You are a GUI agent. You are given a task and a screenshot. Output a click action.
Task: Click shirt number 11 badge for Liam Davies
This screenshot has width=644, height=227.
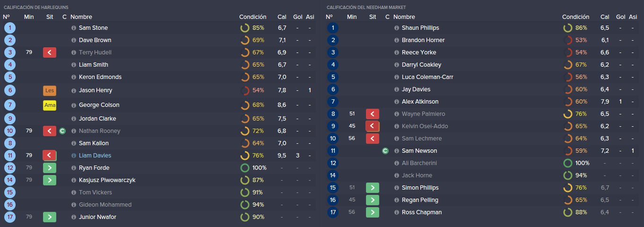(10, 156)
